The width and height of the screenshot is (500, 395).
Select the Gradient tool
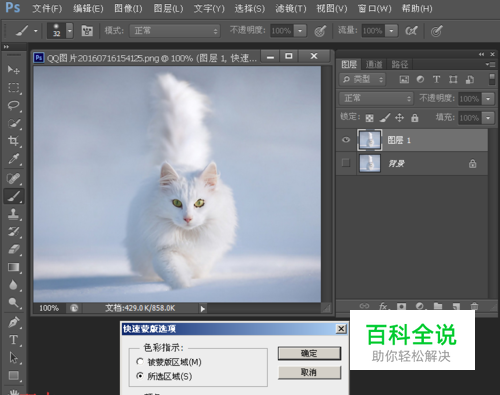[x=14, y=267]
